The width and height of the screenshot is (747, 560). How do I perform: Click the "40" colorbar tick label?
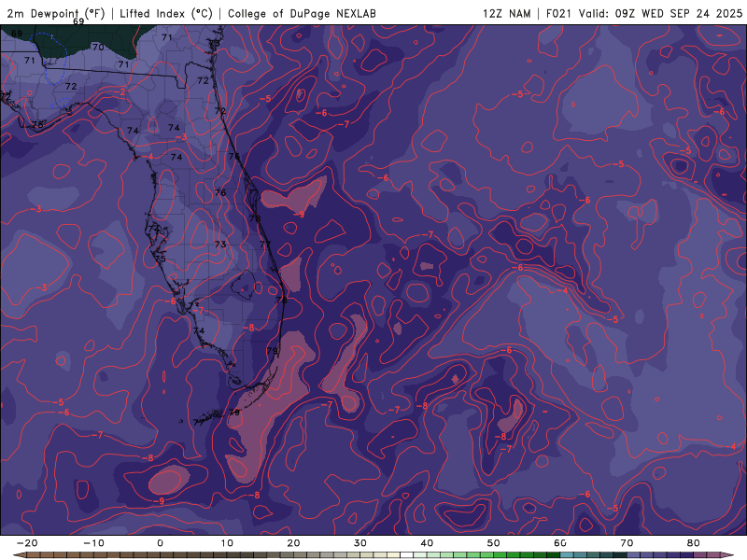point(427,543)
